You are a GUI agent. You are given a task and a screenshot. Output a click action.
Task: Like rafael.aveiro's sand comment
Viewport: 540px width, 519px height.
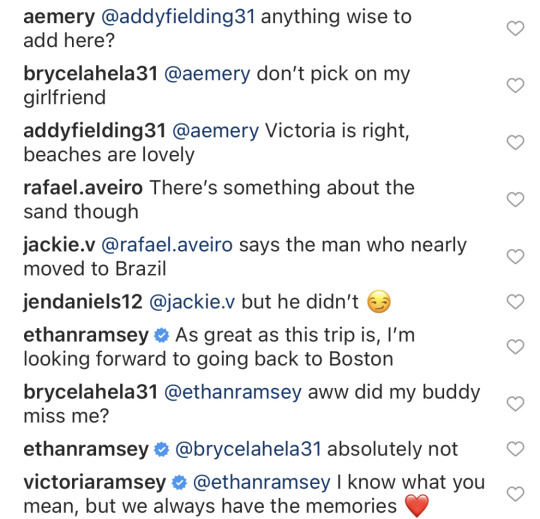tap(515, 200)
